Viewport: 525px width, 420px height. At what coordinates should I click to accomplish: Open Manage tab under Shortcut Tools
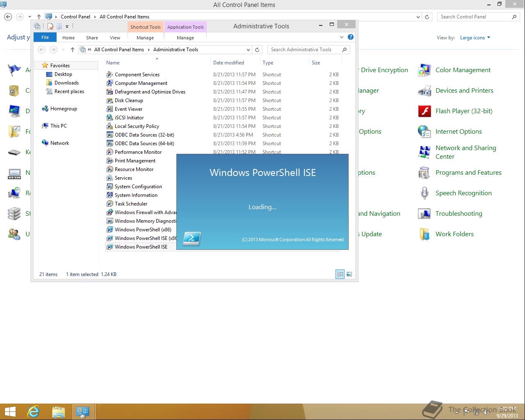145,38
